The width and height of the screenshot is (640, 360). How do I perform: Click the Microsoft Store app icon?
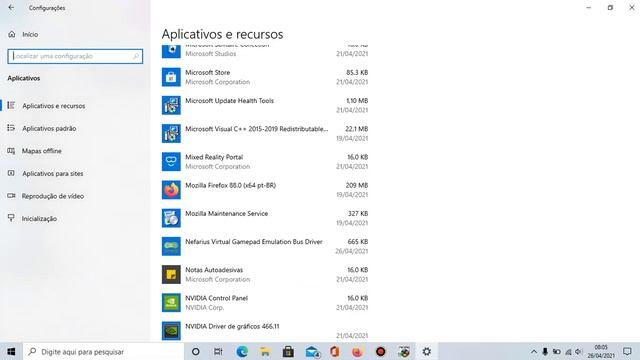(x=171, y=77)
